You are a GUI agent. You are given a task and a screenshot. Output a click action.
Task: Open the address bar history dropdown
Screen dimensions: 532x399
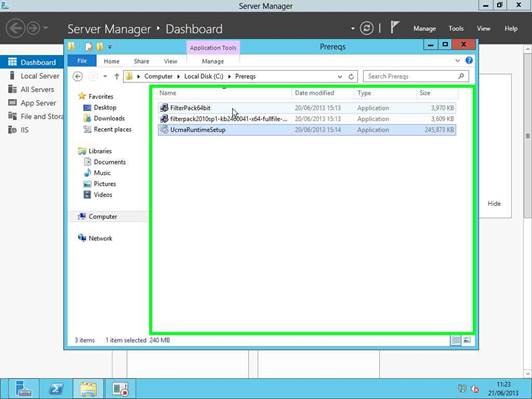point(340,77)
